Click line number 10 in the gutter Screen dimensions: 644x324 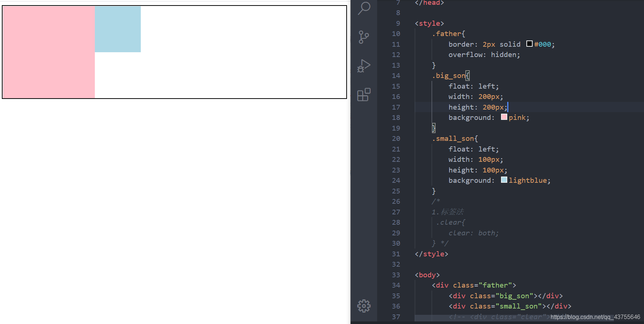pyautogui.click(x=396, y=34)
